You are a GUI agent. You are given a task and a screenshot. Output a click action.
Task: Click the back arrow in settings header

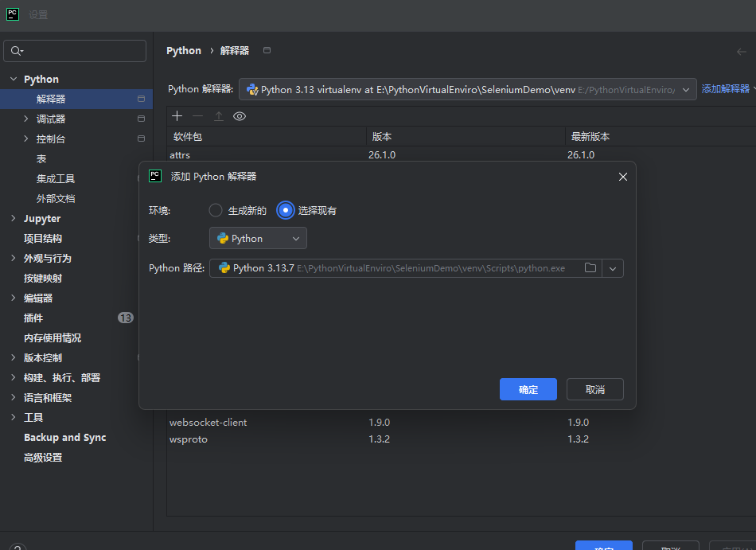[x=742, y=52]
